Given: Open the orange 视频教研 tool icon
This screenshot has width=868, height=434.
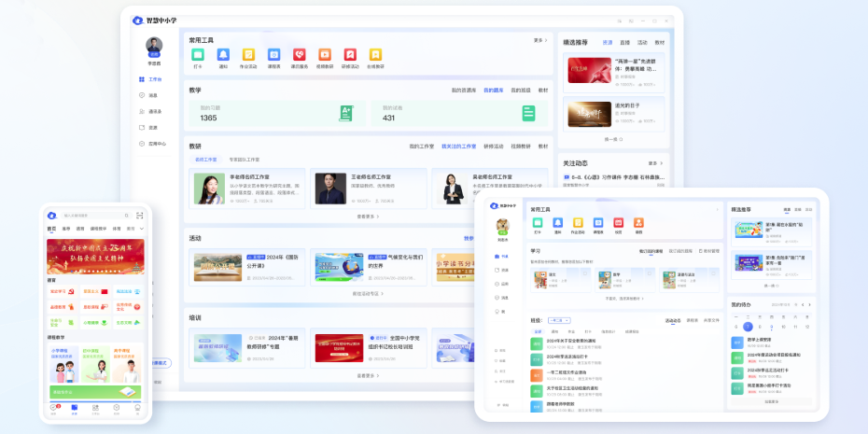Looking at the screenshot, I should click(x=324, y=56).
